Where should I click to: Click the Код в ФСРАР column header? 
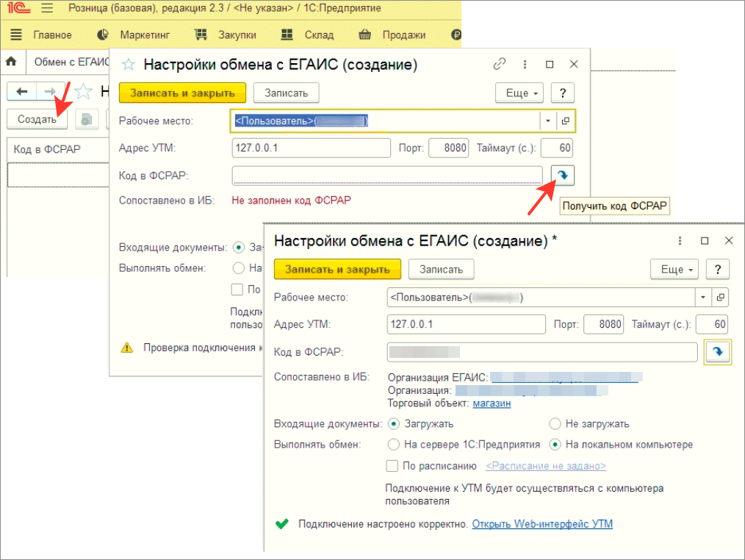(x=47, y=149)
